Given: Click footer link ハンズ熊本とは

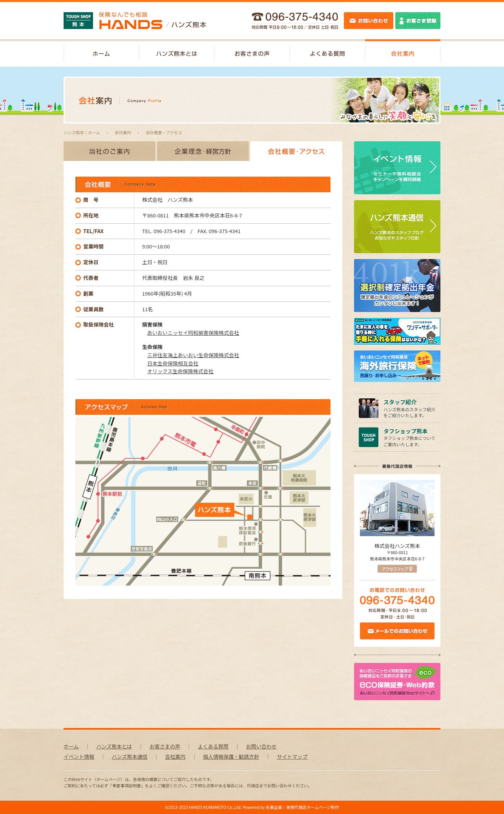Looking at the screenshot, I should click(x=114, y=746).
